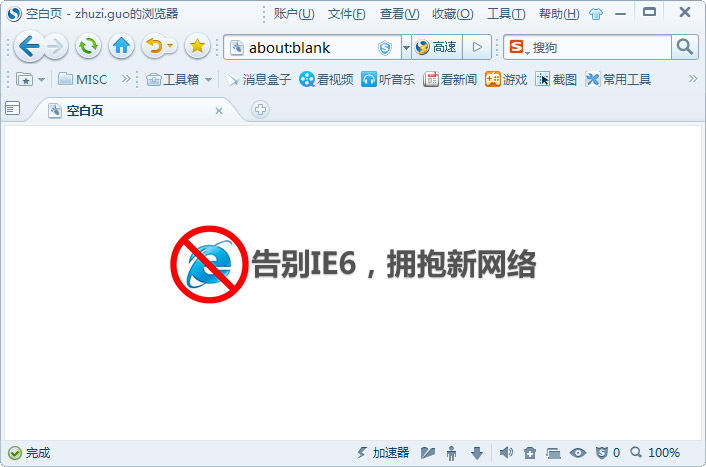Expand the undo closed-tabs dropdown arrow

pyautogui.click(x=170, y=45)
